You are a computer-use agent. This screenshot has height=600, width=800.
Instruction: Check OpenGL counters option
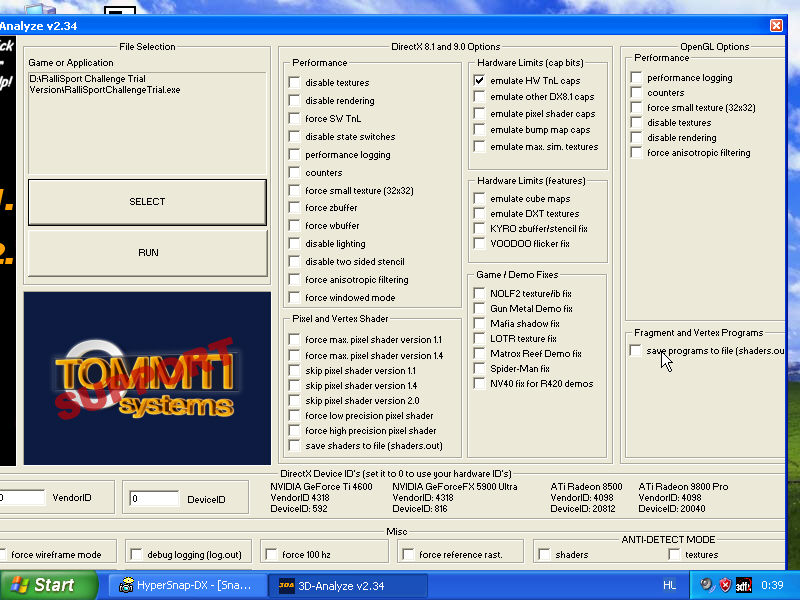pos(636,92)
